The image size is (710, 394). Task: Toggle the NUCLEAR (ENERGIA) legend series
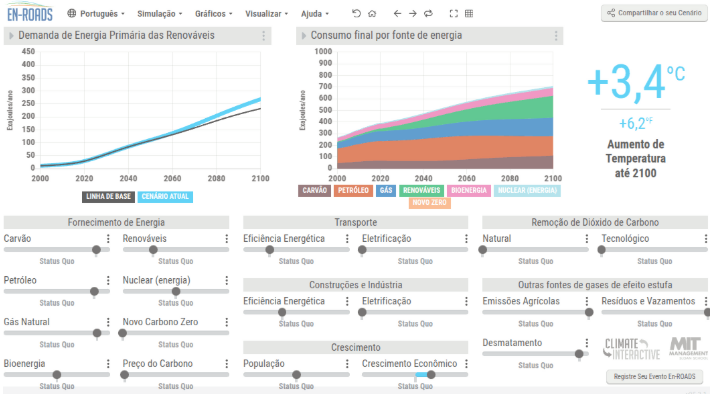tap(527, 191)
